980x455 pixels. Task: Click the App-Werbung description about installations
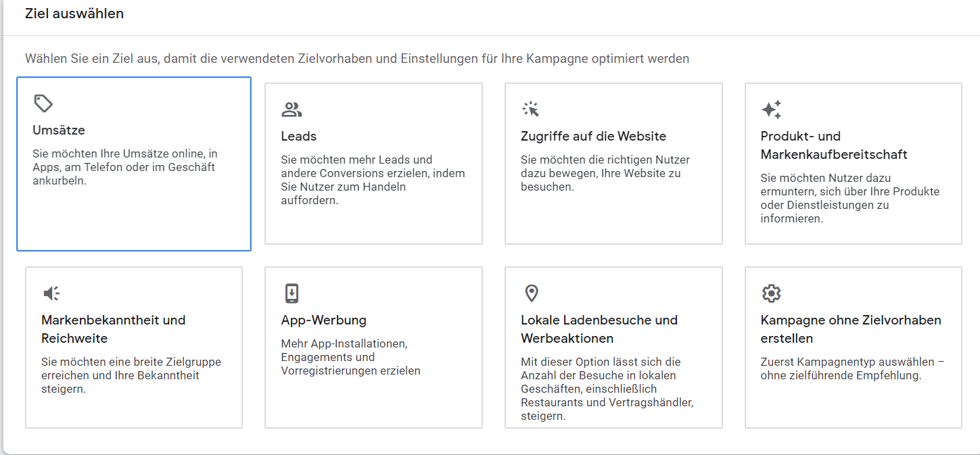(351, 357)
